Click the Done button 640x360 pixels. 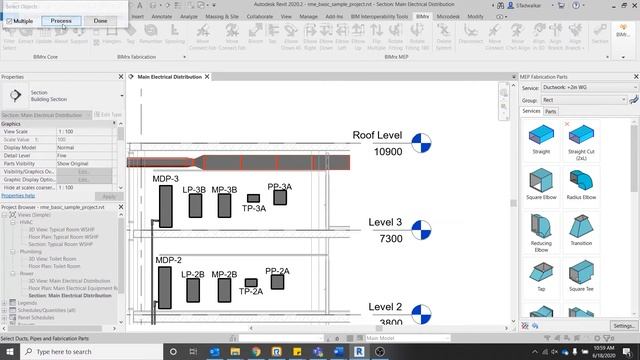100,21
